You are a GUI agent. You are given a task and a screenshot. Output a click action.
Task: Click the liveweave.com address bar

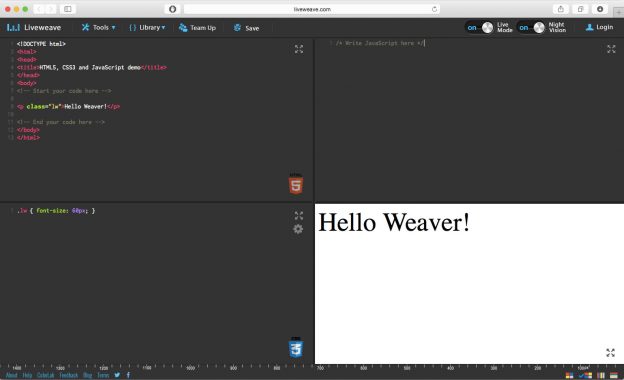(312, 9)
